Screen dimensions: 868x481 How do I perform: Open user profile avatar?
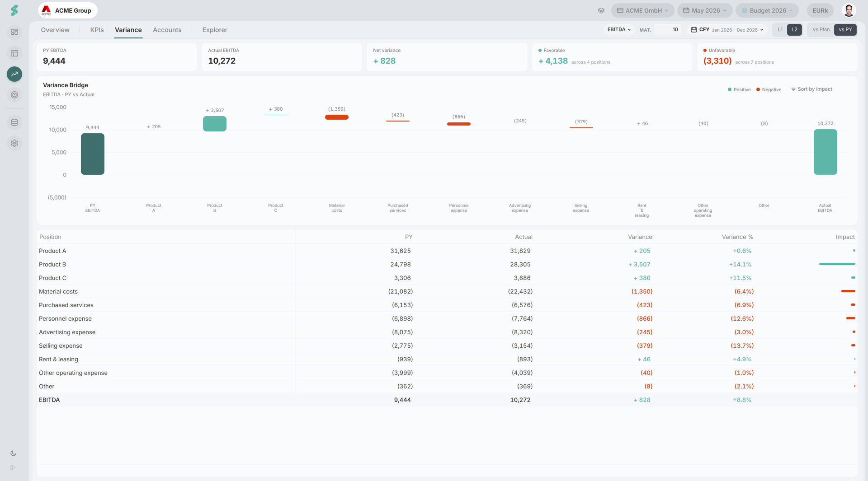pyautogui.click(x=849, y=10)
